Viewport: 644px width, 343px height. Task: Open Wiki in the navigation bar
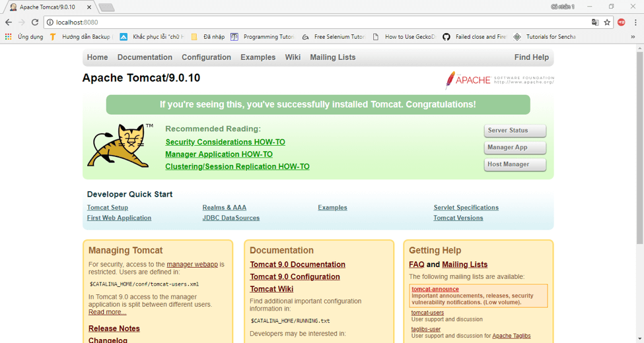tap(293, 57)
